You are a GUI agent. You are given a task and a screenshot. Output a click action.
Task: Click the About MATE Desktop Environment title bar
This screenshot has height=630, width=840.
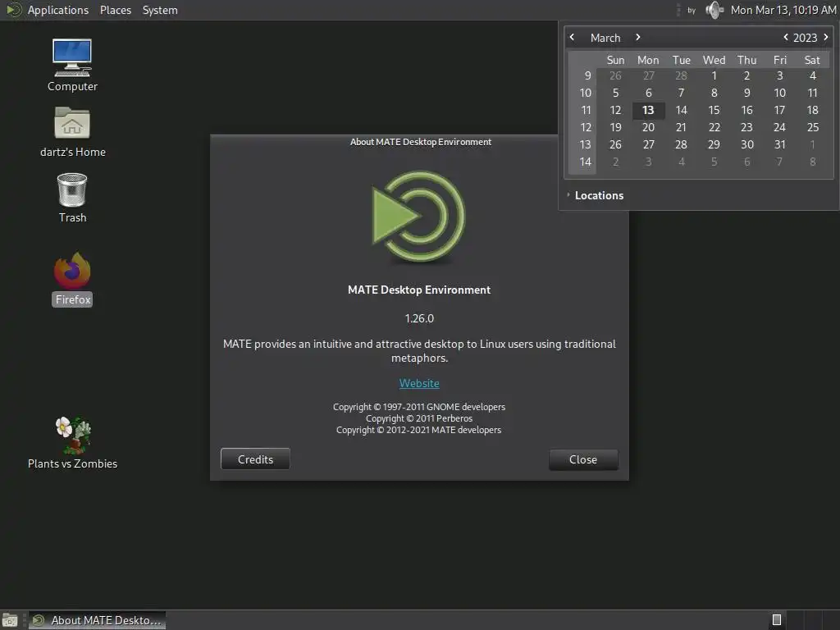coord(420,142)
